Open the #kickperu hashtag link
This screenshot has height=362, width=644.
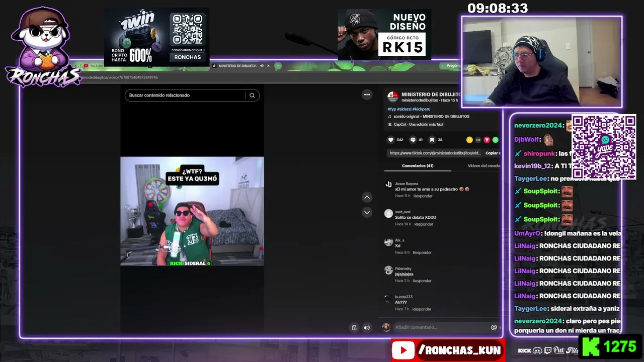coord(421,109)
